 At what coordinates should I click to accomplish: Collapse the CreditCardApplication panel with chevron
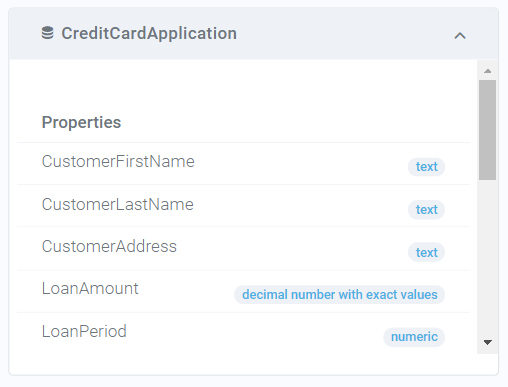[x=460, y=36]
